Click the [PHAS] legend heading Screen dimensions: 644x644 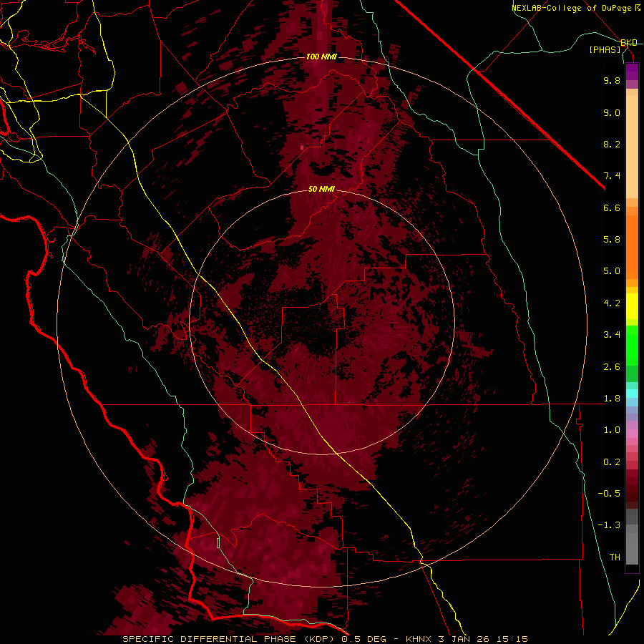click(x=605, y=50)
